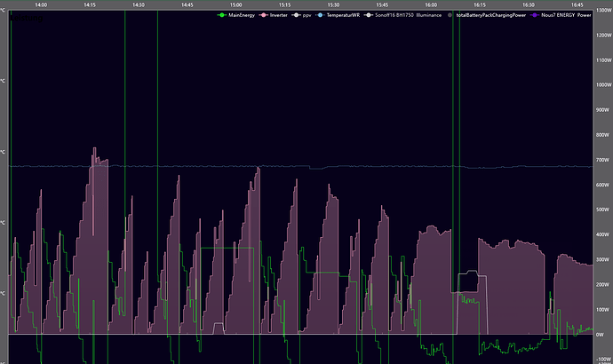
Task: Toggle the Nous7 ENERGY Power legend entry
Action: coord(561,15)
